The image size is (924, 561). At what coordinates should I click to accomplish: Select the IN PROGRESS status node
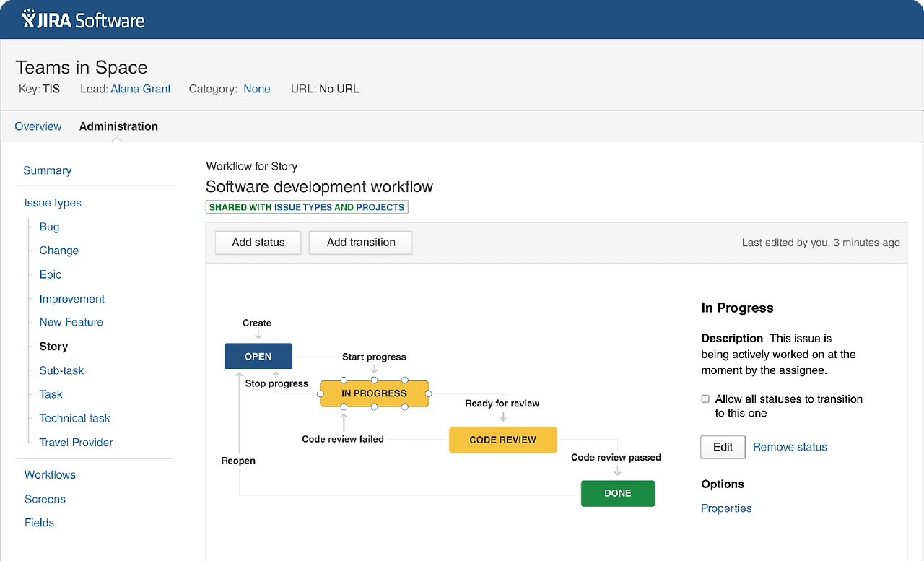[x=374, y=393]
